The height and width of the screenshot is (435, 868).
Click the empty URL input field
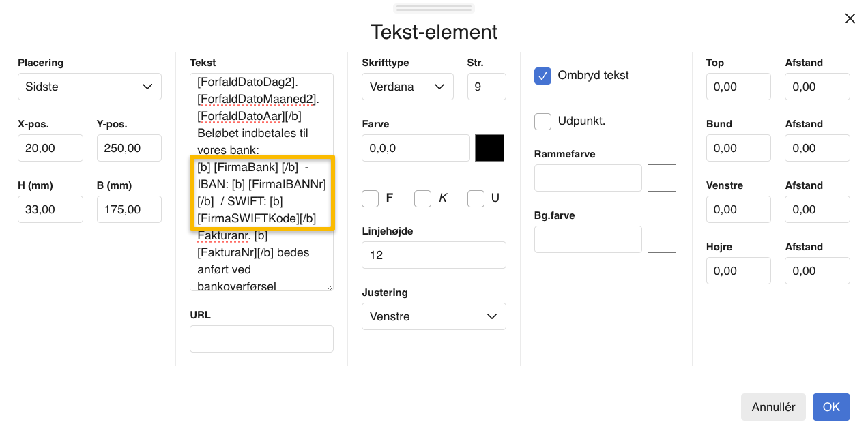tap(261, 339)
